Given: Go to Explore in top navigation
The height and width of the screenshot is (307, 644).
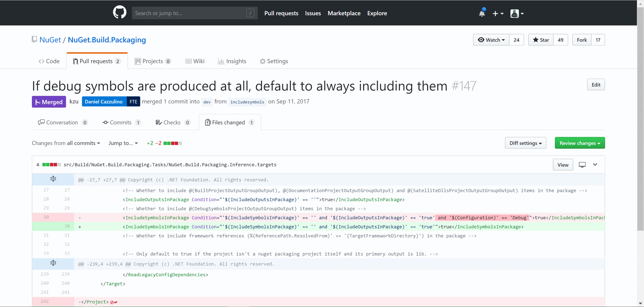Looking at the screenshot, I should pyautogui.click(x=377, y=13).
